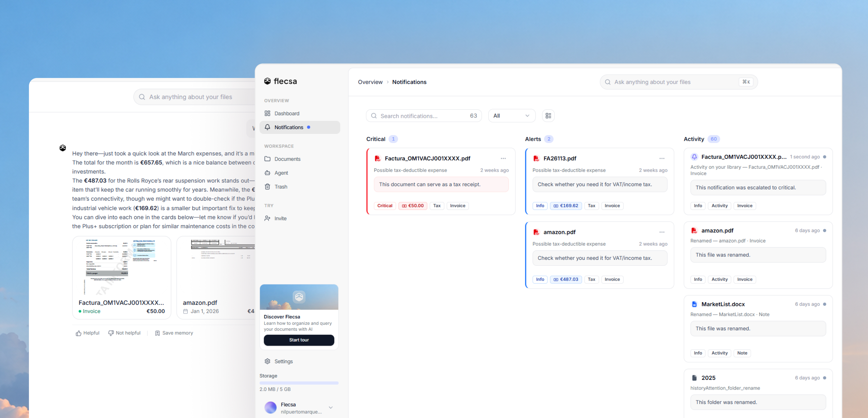Image resolution: width=868 pixels, height=418 pixels.
Task: Click 'This folder was renamed.' message
Action: [x=758, y=402]
